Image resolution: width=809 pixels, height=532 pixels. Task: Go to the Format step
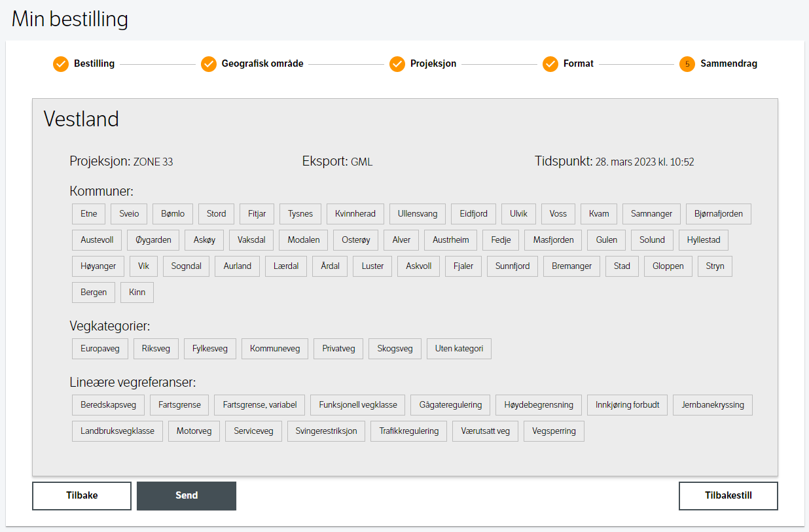point(568,64)
